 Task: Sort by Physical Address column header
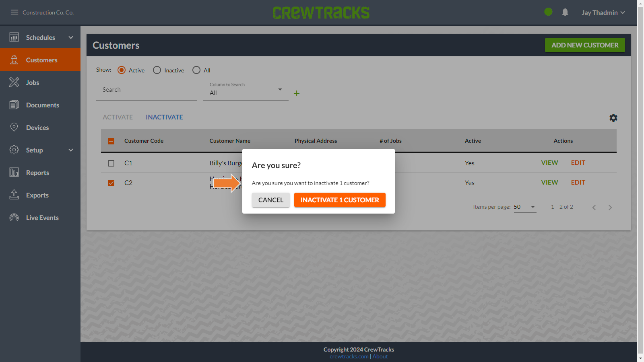316,141
